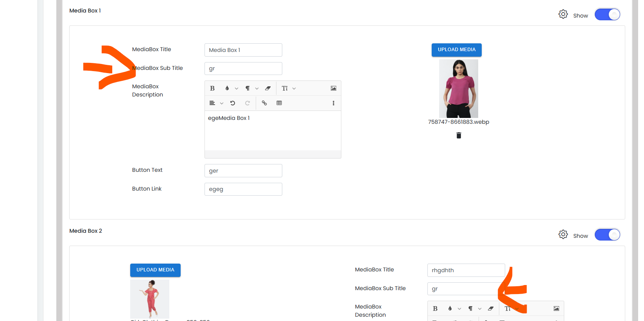Image resolution: width=644 pixels, height=321 pixels.
Task: Insert image in Media Box 2 description editor
Action: (x=556, y=309)
